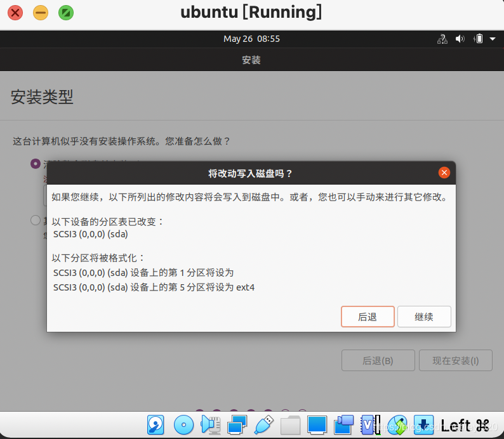The width and height of the screenshot is (504, 439).
Task: Click the 以下分区将被格式化 label
Action: coord(98,258)
